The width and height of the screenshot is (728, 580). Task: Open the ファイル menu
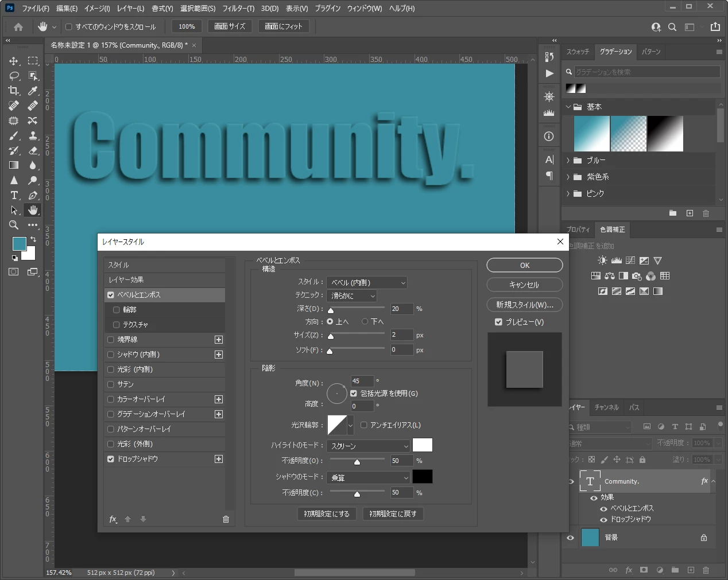pos(36,9)
